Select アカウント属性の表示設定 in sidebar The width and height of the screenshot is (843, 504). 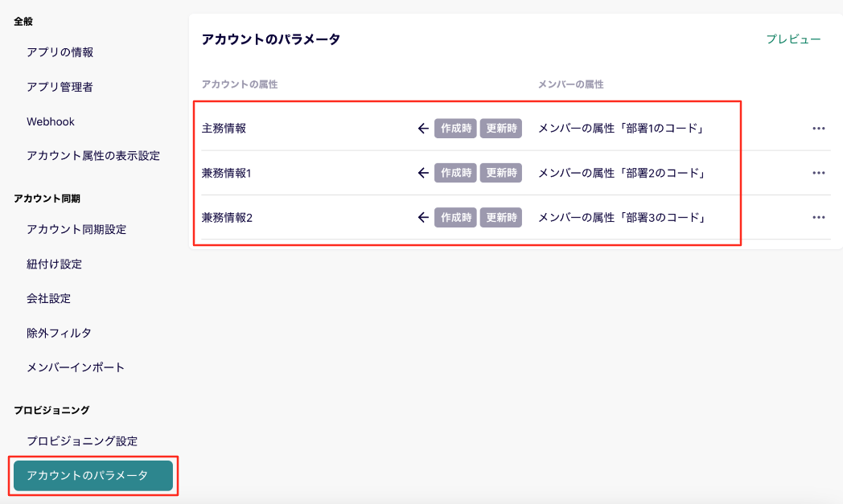pos(93,156)
